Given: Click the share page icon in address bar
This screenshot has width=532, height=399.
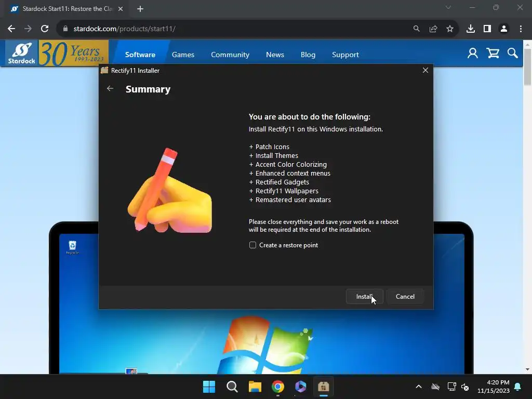Looking at the screenshot, I should click(433, 29).
